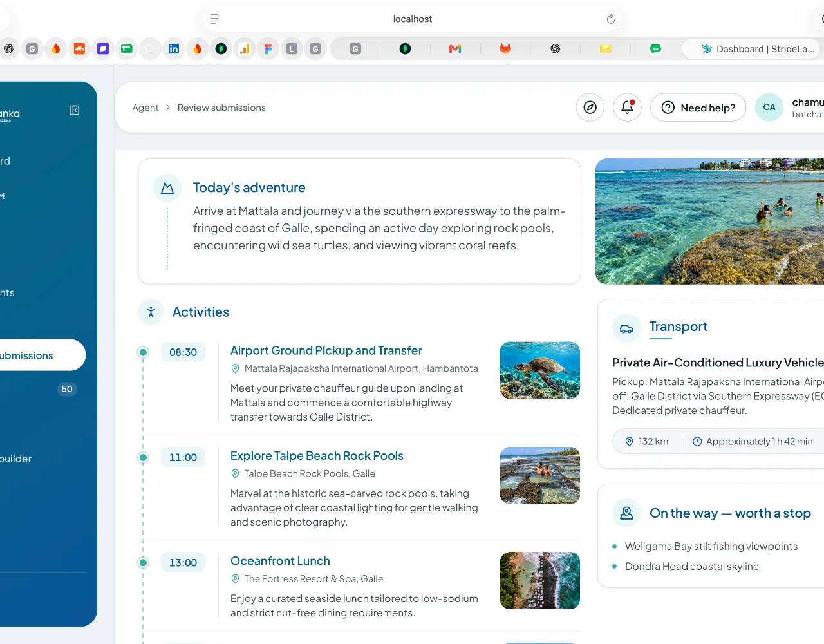Click the Need help? button
The height and width of the screenshot is (644, 824).
coord(698,108)
